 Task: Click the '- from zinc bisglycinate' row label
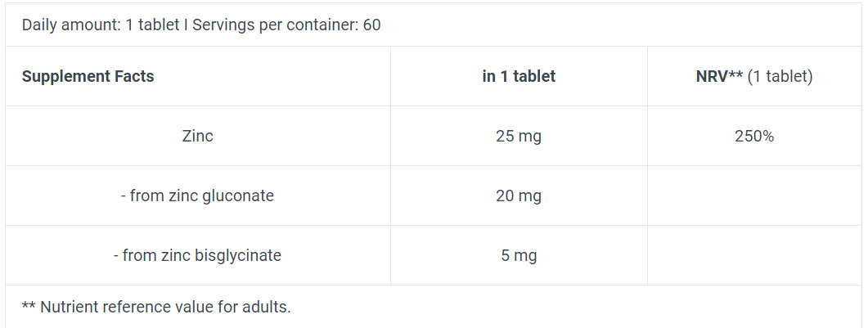pyautogui.click(x=198, y=255)
